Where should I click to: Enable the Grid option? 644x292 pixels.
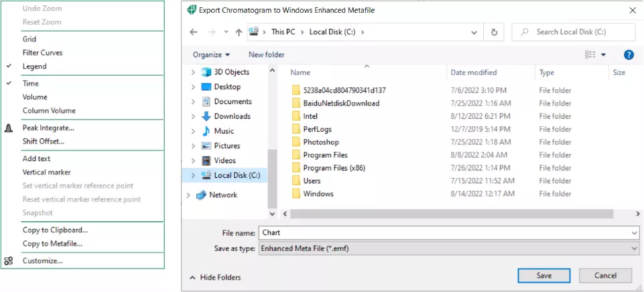[x=29, y=39]
